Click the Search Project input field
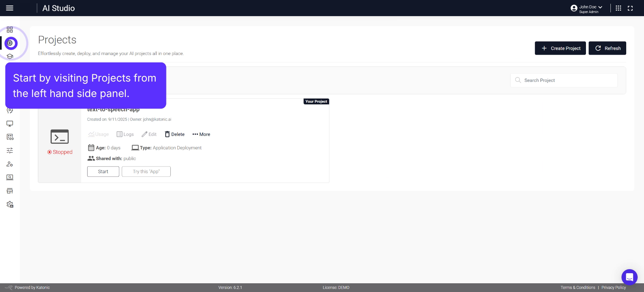The height and width of the screenshot is (292, 644). (567, 80)
